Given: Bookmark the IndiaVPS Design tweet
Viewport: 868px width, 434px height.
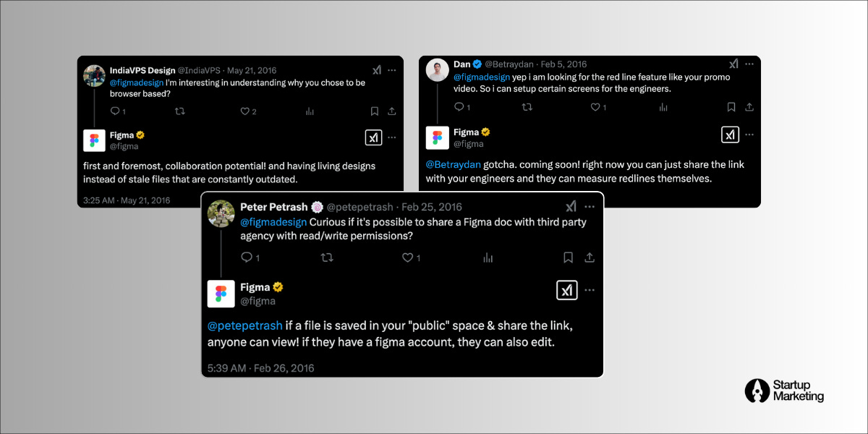Looking at the screenshot, I should [x=375, y=111].
